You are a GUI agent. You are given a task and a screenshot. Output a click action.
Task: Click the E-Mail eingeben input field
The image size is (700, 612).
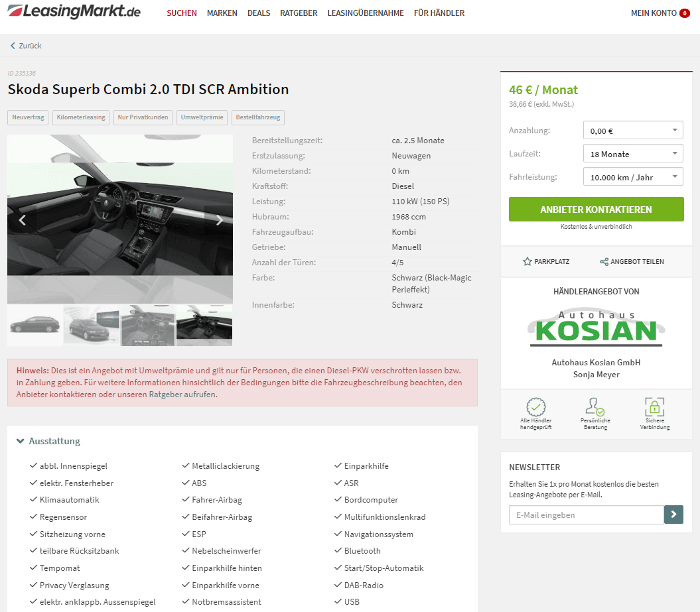[586, 515]
